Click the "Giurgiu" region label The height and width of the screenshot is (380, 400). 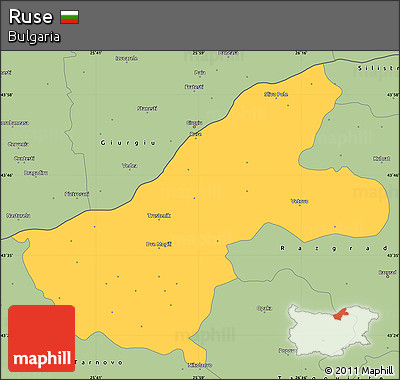click(x=128, y=143)
